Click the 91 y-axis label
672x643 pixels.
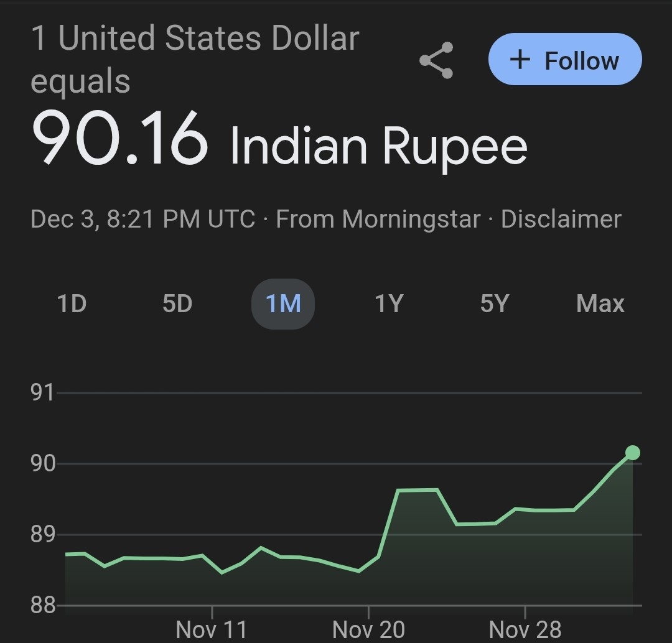tap(42, 393)
